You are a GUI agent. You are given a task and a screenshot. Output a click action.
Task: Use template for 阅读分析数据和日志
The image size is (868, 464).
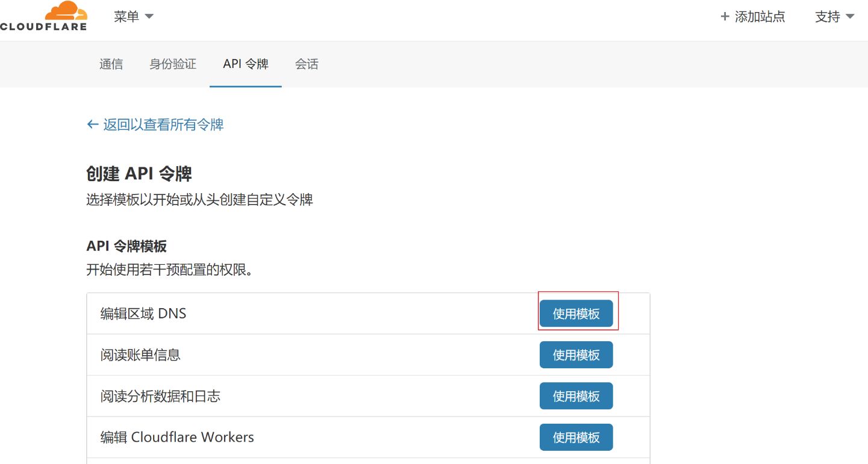(576, 396)
